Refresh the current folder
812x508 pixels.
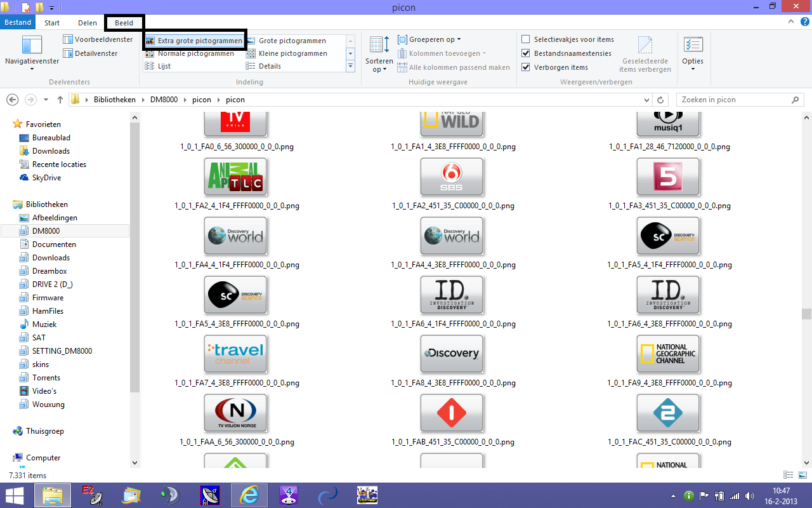click(660, 100)
